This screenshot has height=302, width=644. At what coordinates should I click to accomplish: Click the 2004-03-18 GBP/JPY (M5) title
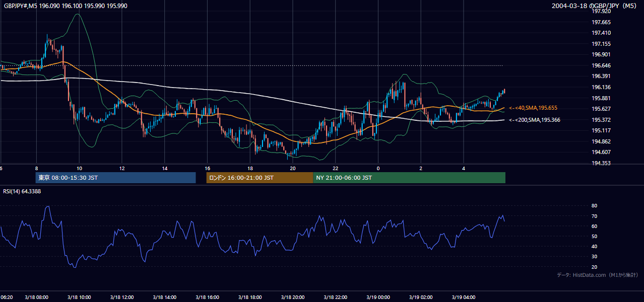595,6
